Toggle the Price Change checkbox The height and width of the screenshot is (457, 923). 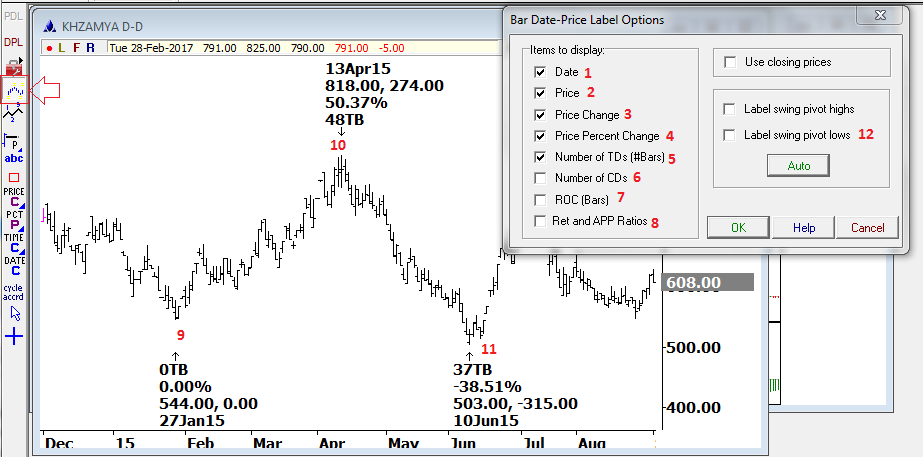coord(540,114)
